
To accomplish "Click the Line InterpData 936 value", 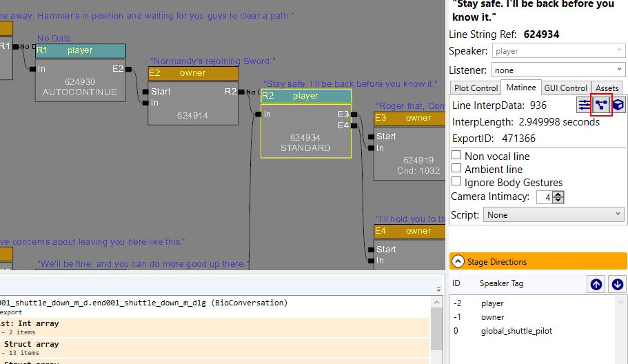I will click(x=538, y=105).
